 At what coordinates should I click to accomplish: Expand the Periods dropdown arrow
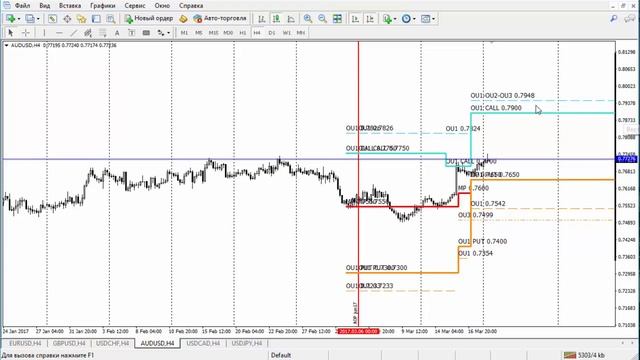coord(414,19)
